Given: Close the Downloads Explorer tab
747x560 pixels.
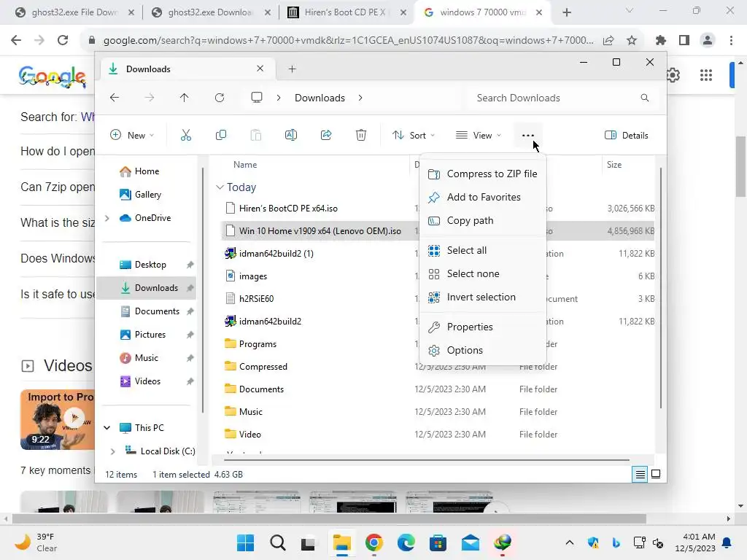Looking at the screenshot, I should click(x=260, y=69).
